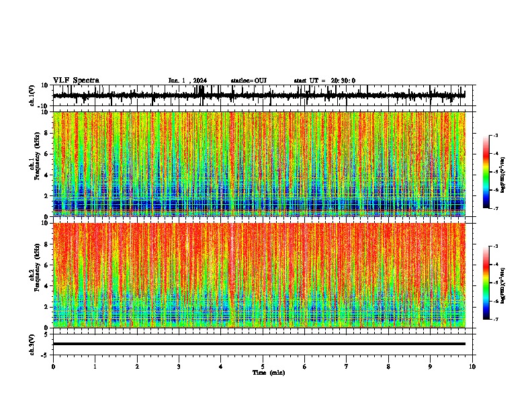Click the time axis tick label "5"
Screen dimensions: 532x411
pos(263,367)
